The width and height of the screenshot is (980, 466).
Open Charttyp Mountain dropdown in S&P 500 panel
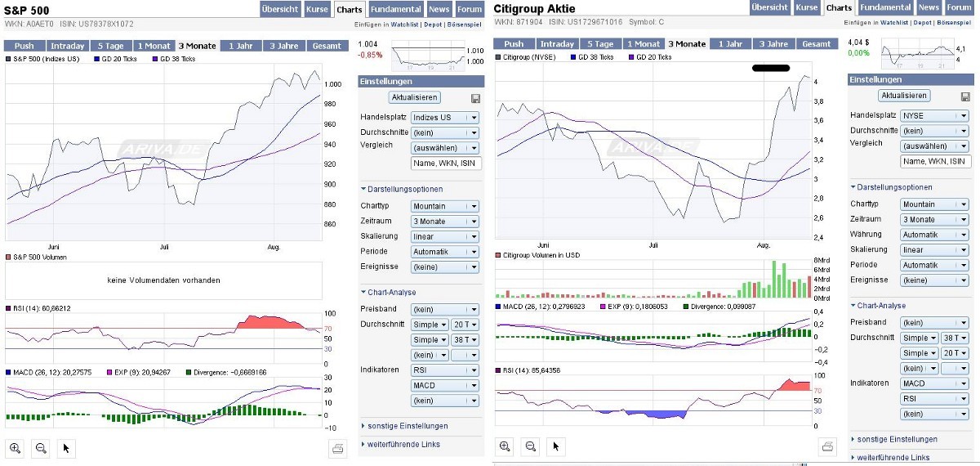[x=445, y=206]
